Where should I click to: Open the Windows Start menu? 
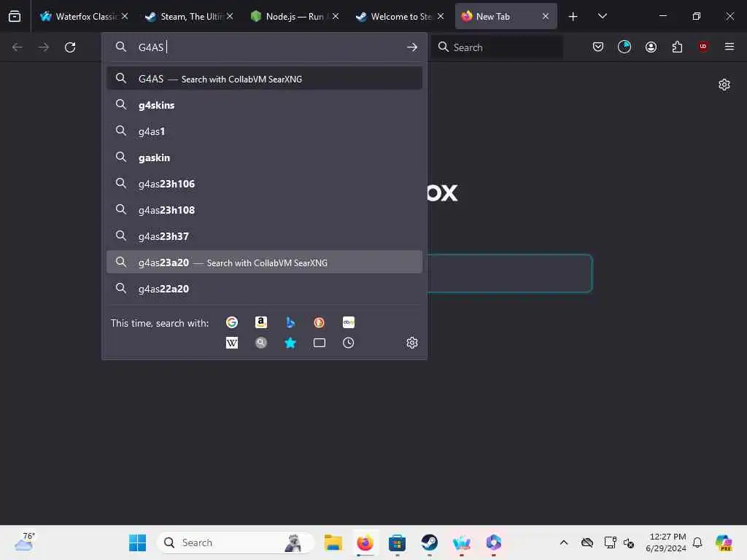click(138, 542)
